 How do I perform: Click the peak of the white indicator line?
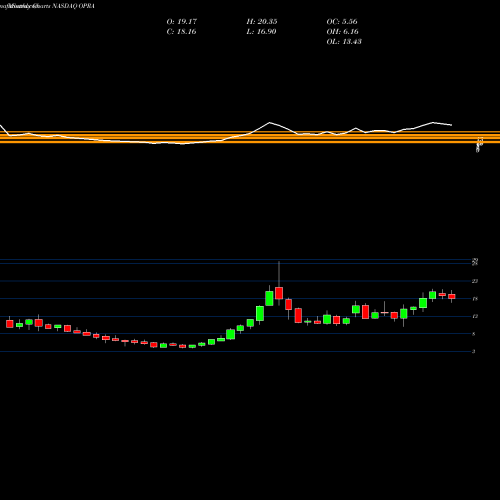[x=270, y=123]
